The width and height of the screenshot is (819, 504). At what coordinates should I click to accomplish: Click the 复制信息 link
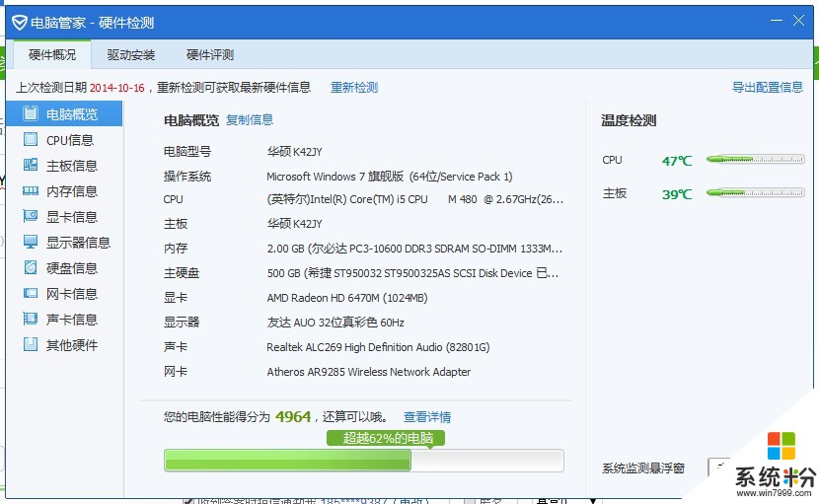point(250,120)
